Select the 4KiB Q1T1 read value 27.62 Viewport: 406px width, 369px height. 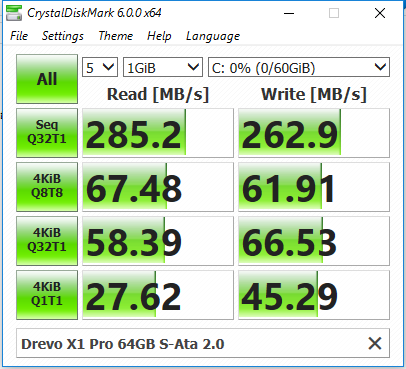point(158,295)
